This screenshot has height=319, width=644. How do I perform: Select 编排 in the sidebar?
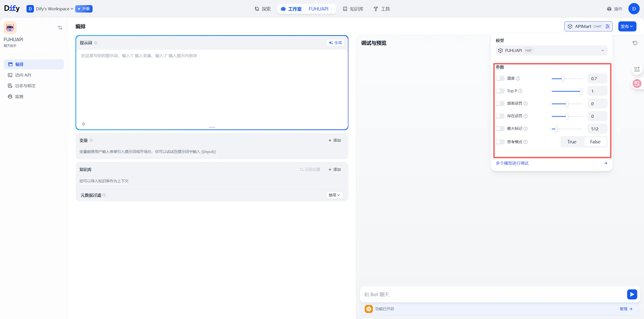point(34,64)
